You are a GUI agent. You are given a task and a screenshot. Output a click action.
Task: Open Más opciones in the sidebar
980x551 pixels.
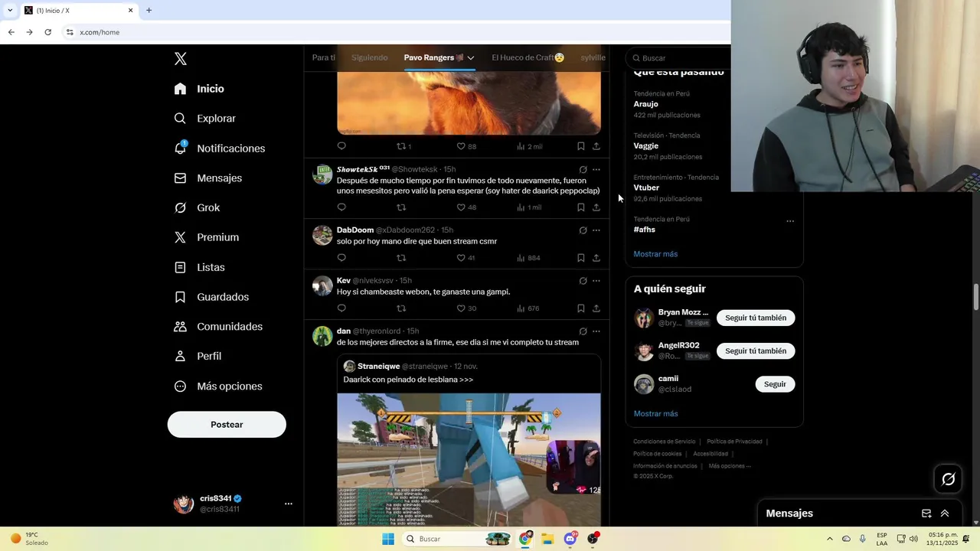coord(218,386)
